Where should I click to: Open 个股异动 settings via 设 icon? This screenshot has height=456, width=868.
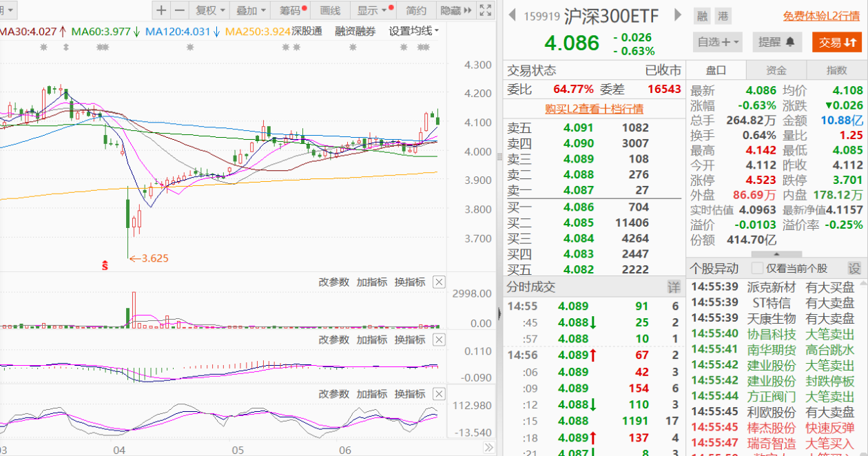[854, 269]
